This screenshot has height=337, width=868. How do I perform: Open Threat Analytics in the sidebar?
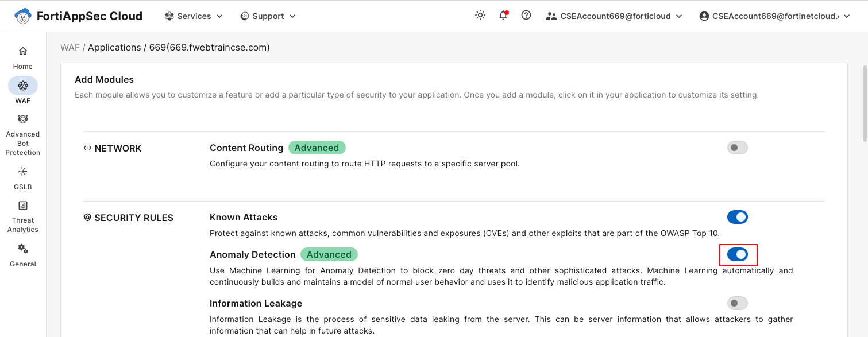(x=23, y=216)
